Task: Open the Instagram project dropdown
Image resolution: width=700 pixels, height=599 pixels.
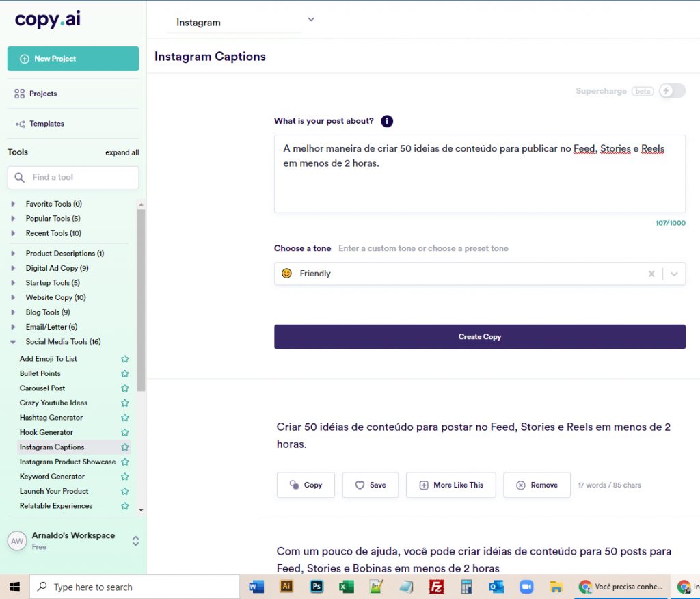Action: [x=311, y=20]
